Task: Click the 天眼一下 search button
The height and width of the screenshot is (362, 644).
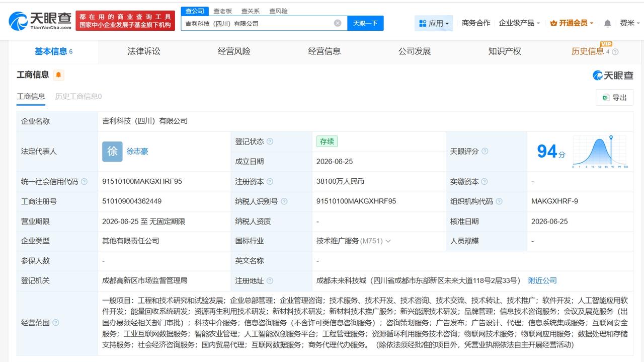Action: [365, 23]
